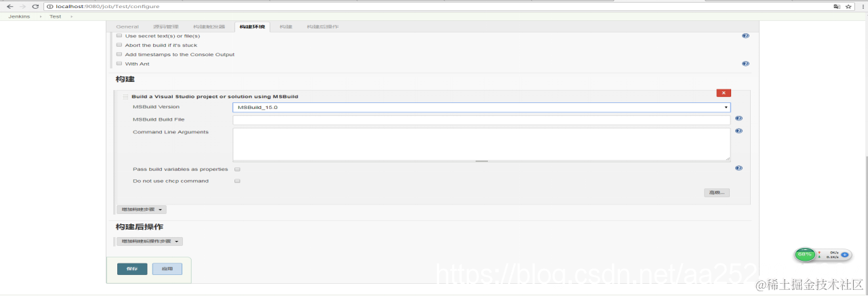Click drag handle beside Build a Visual Studio project
This screenshot has height=296, width=868.
click(125, 96)
